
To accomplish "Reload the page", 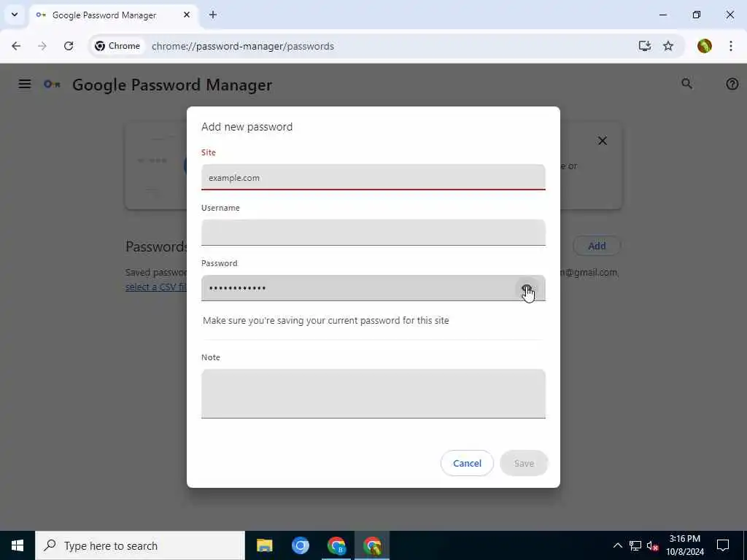I will point(69,46).
